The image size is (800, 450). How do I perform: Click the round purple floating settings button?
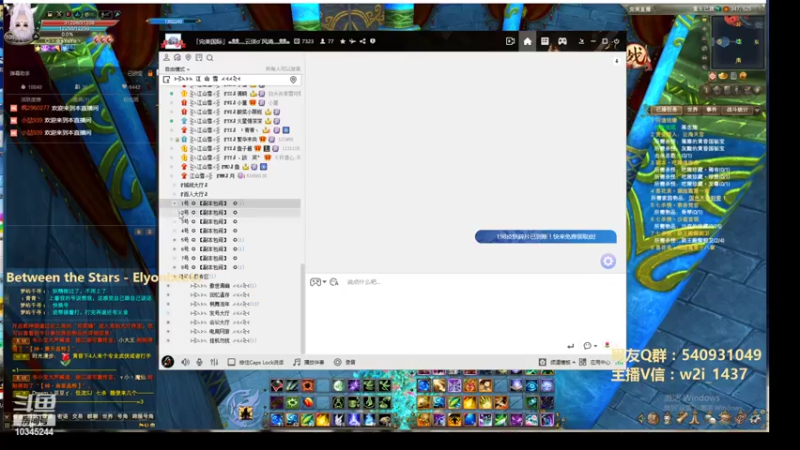click(608, 261)
